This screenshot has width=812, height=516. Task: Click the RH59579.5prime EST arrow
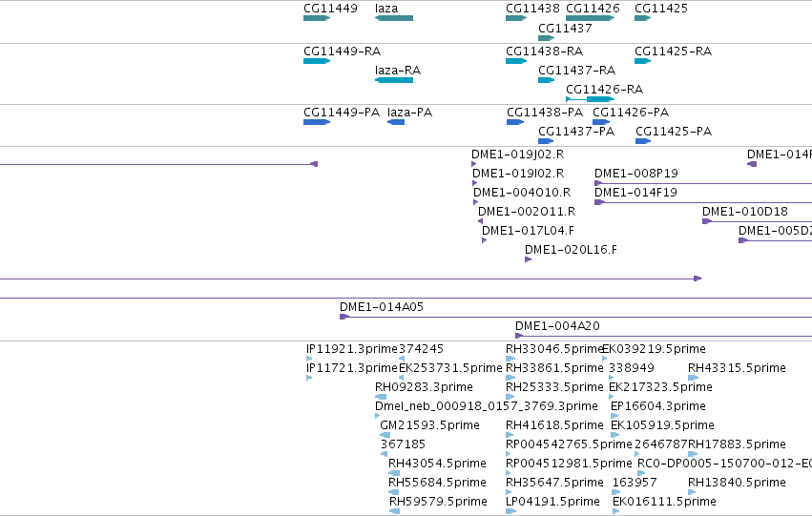point(395,511)
